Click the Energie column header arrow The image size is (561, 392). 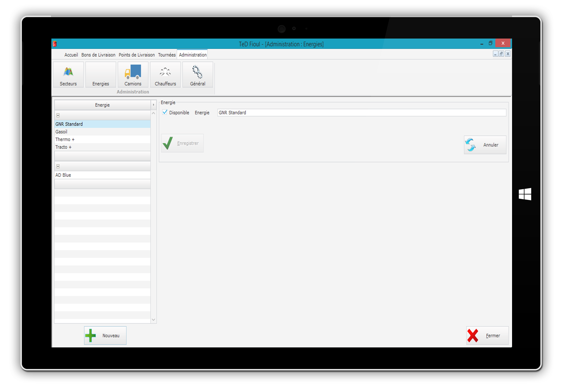[x=153, y=105]
